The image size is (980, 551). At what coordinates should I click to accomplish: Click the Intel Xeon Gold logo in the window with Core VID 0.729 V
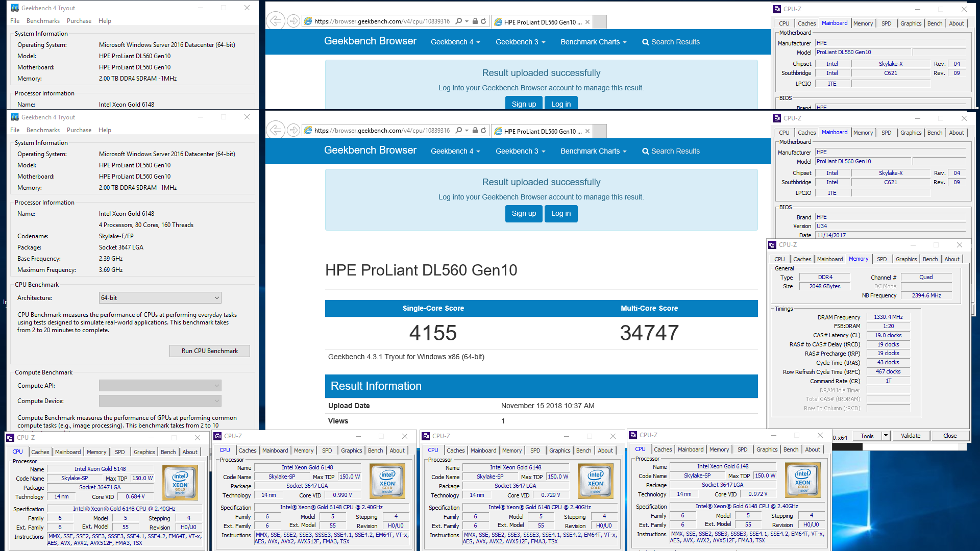tap(596, 481)
